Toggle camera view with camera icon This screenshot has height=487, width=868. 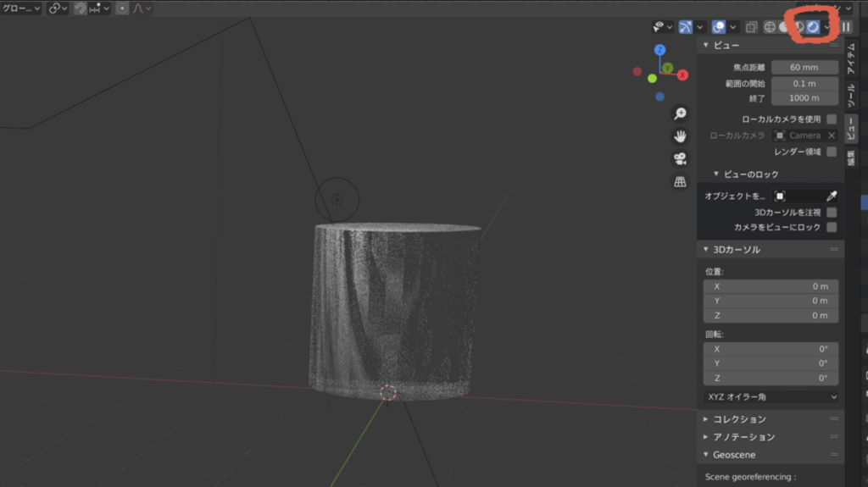[680, 159]
